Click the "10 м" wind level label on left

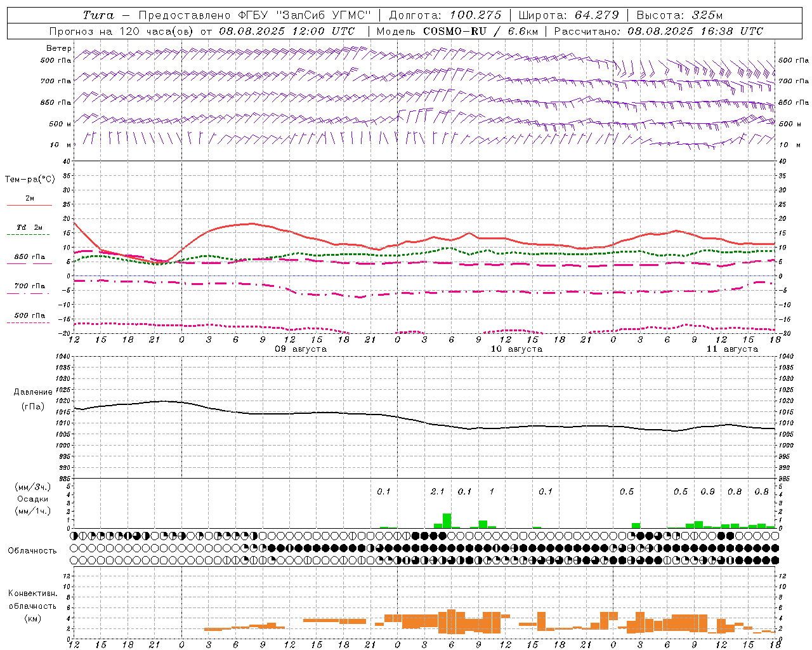[x=61, y=145]
